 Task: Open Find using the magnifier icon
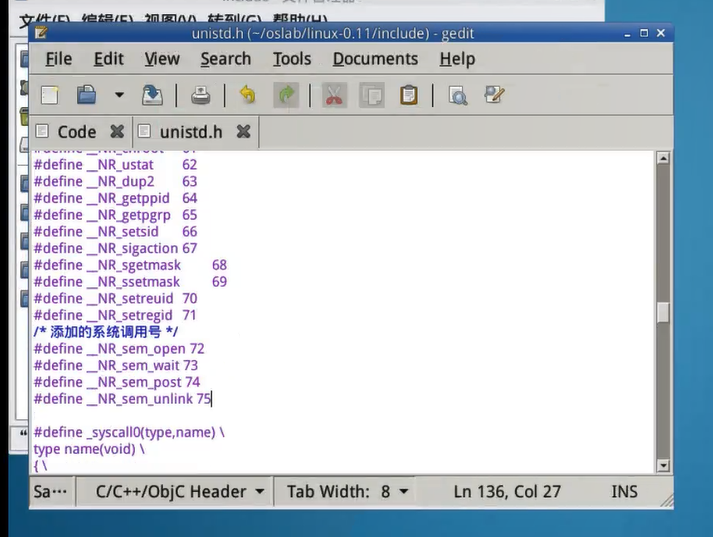[458, 95]
